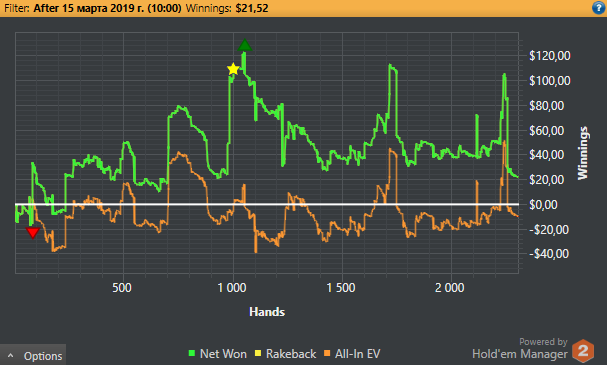Click the vertical Winnings axis title
The height and width of the screenshot is (365, 607).
583,153
